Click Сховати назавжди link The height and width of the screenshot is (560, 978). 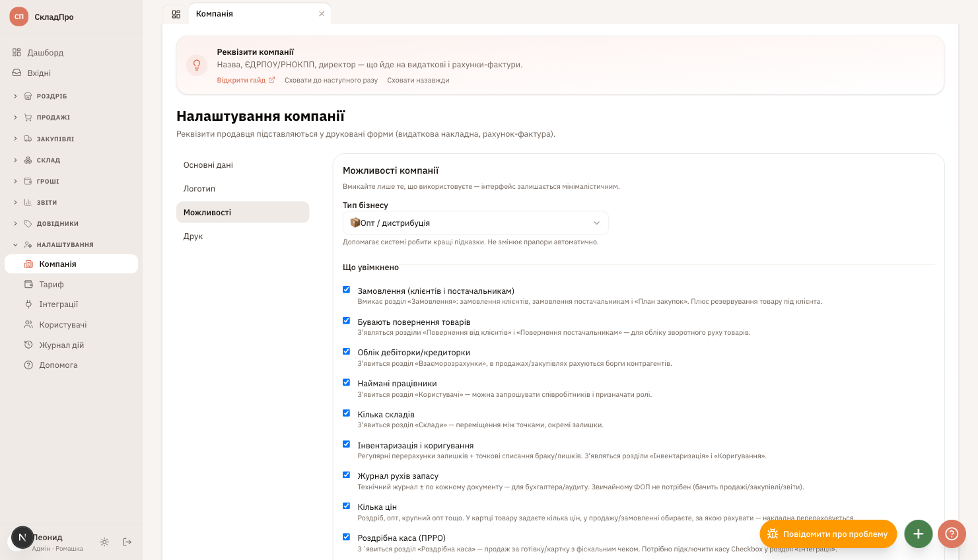point(418,81)
